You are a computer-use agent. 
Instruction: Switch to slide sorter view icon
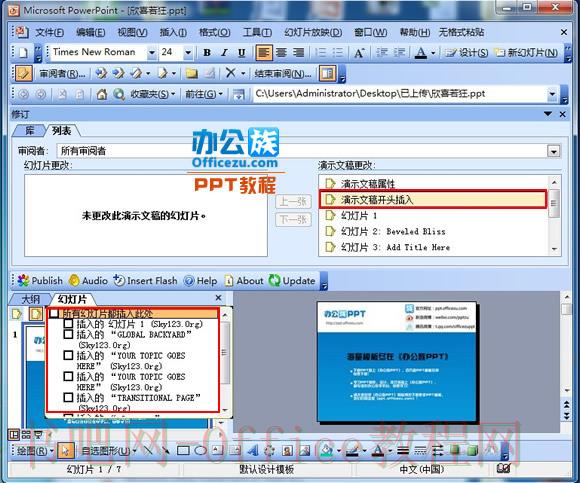click(x=26, y=435)
